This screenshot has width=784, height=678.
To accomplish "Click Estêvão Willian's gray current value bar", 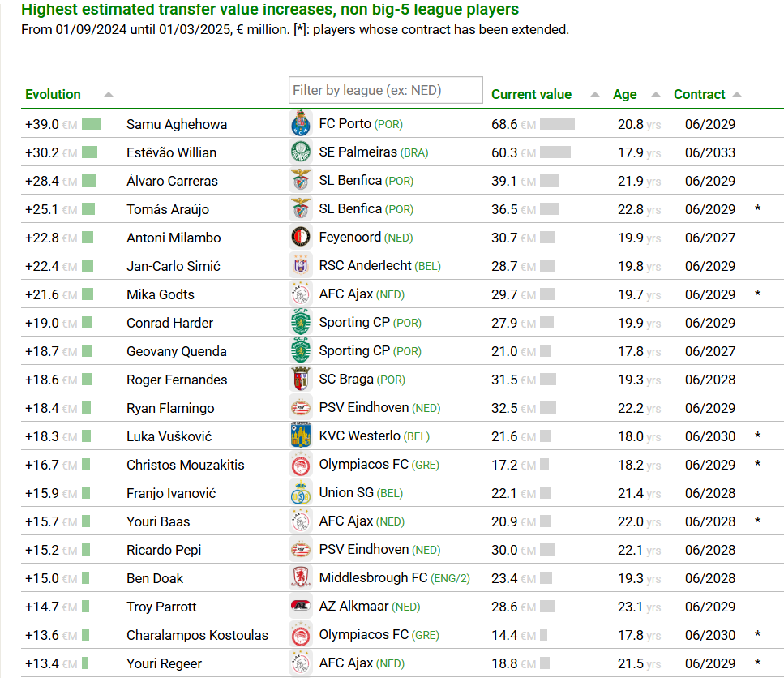I will click(555, 152).
